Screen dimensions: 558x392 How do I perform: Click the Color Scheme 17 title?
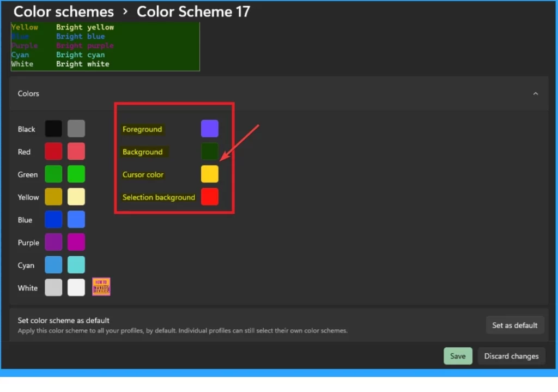coord(193,12)
